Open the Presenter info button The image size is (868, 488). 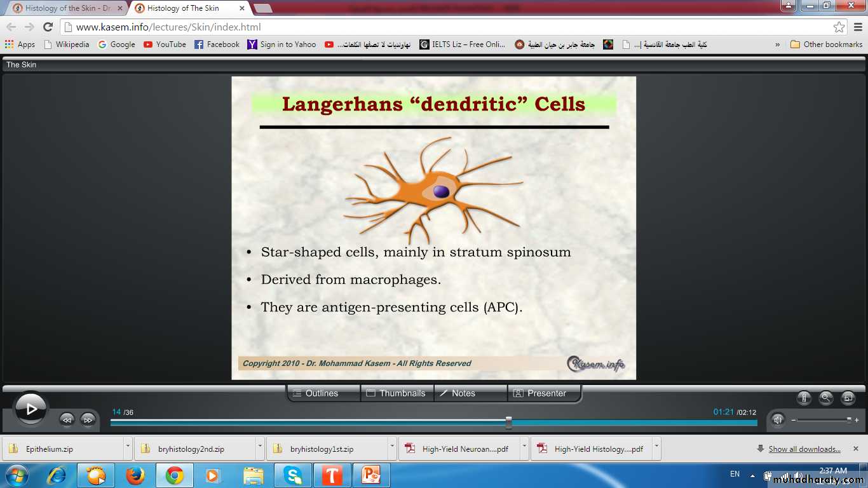[x=544, y=393]
